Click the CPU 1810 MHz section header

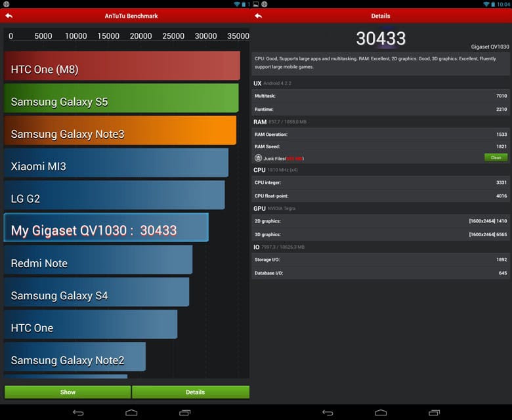click(276, 170)
